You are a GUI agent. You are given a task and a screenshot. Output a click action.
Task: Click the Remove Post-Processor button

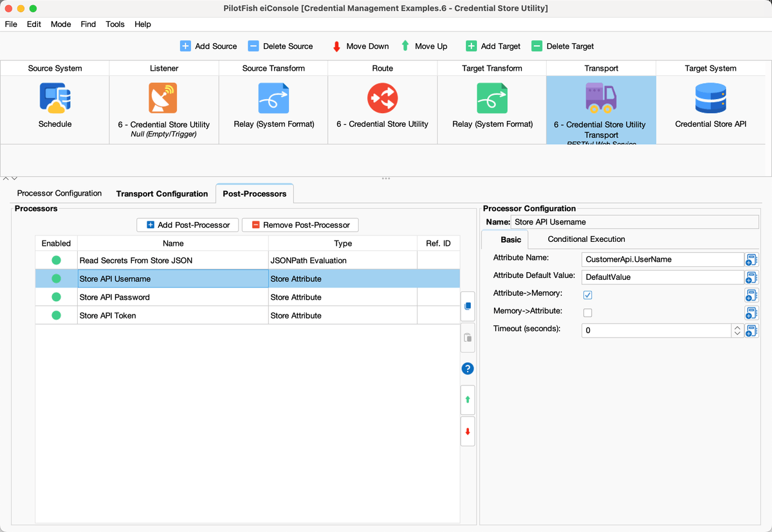pos(300,225)
